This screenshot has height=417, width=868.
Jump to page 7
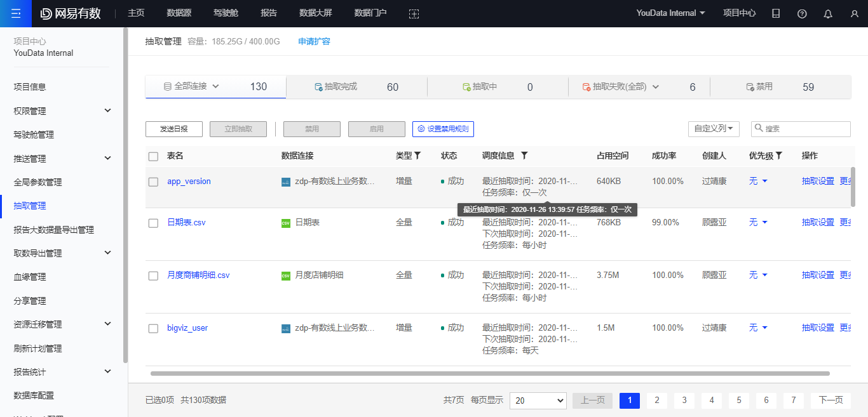(x=794, y=400)
